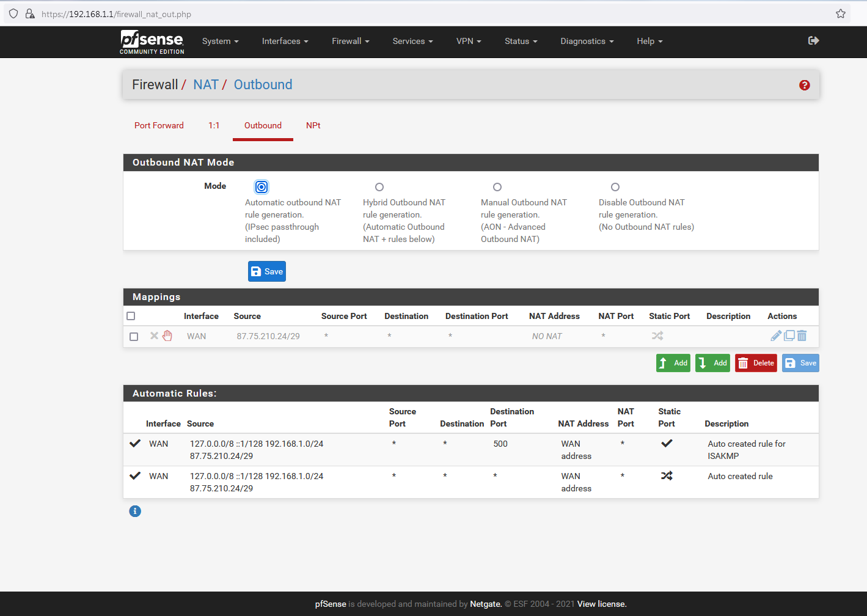Click the Auto created rule for ISAKMP description
The width and height of the screenshot is (867, 616).
click(x=747, y=450)
